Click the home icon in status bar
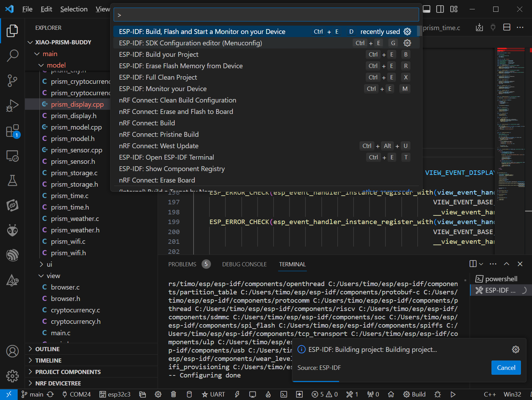This screenshot has height=400, width=532. pyautogui.click(x=391, y=394)
